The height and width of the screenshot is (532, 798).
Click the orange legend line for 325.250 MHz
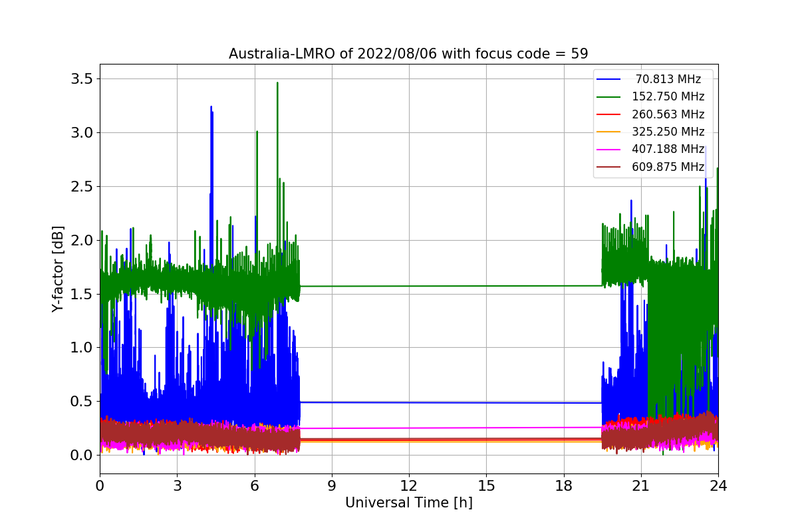[x=609, y=132]
